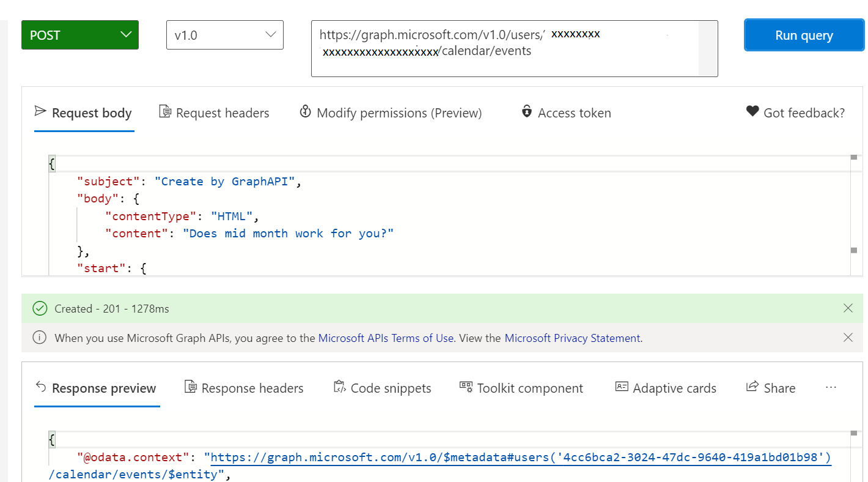Open the Microsoft APIs Terms of Use link
Screen dimensions: 868x482
(386, 338)
